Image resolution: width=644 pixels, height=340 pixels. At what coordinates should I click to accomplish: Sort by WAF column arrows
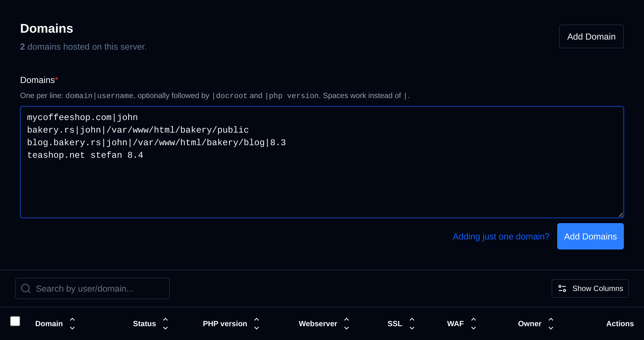[x=474, y=324]
